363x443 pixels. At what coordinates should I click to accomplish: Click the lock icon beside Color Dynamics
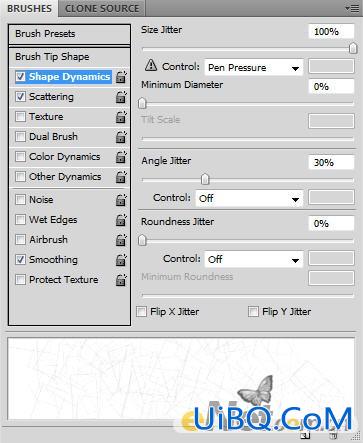pyautogui.click(x=121, y=157)
